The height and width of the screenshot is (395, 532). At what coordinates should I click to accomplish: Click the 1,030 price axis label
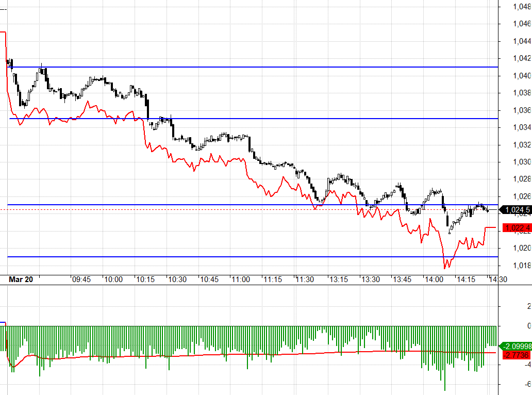(x=522, y=162)
